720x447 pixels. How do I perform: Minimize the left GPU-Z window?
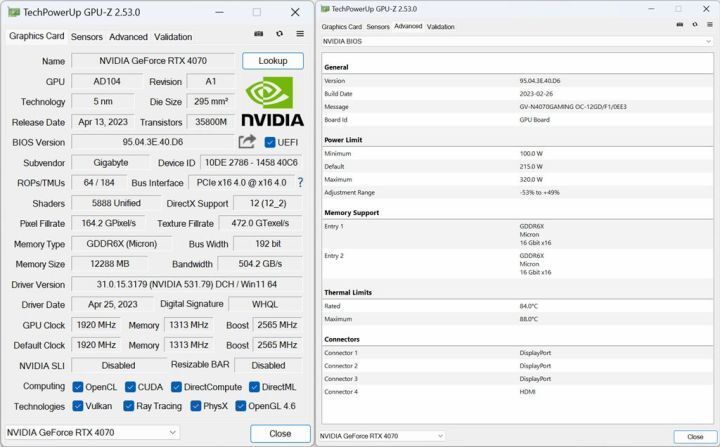[219, 12]
